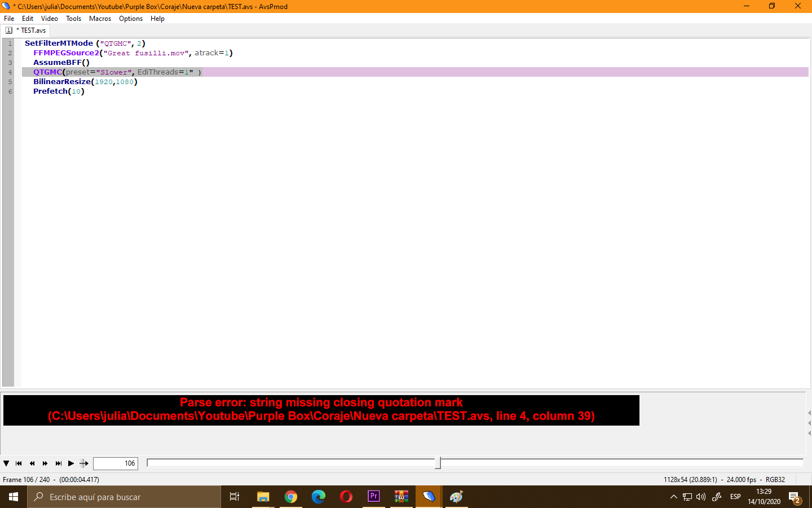Select the TEST.avs script tab
812x508 pixels.
click(x=27, y=30)
